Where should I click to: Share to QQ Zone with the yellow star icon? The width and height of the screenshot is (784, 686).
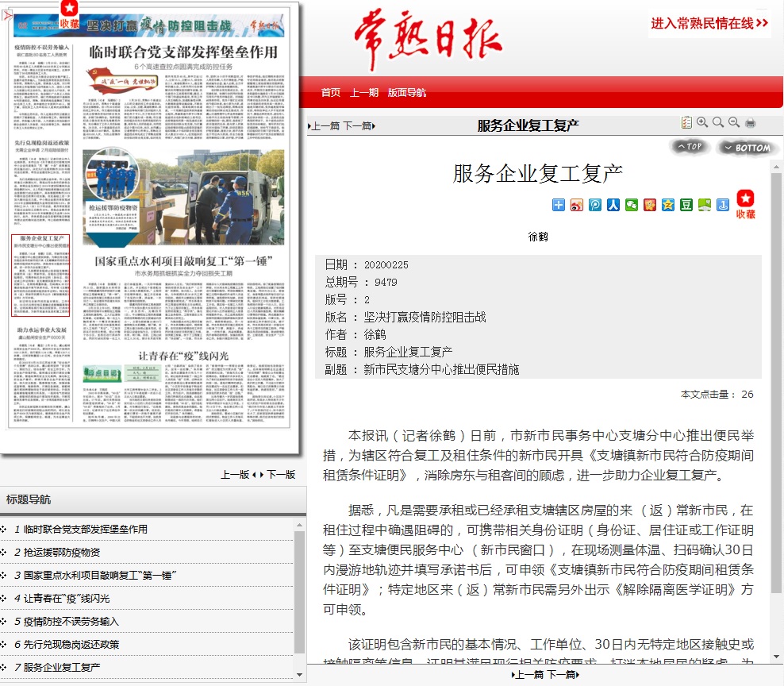(x=668, y=205)
